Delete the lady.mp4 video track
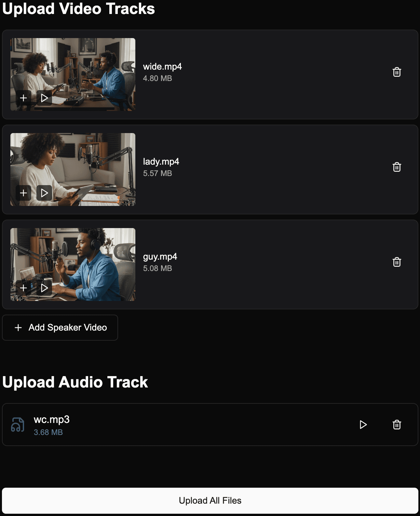This screenshot has height=516, width=420. click(x=397, y=167)
